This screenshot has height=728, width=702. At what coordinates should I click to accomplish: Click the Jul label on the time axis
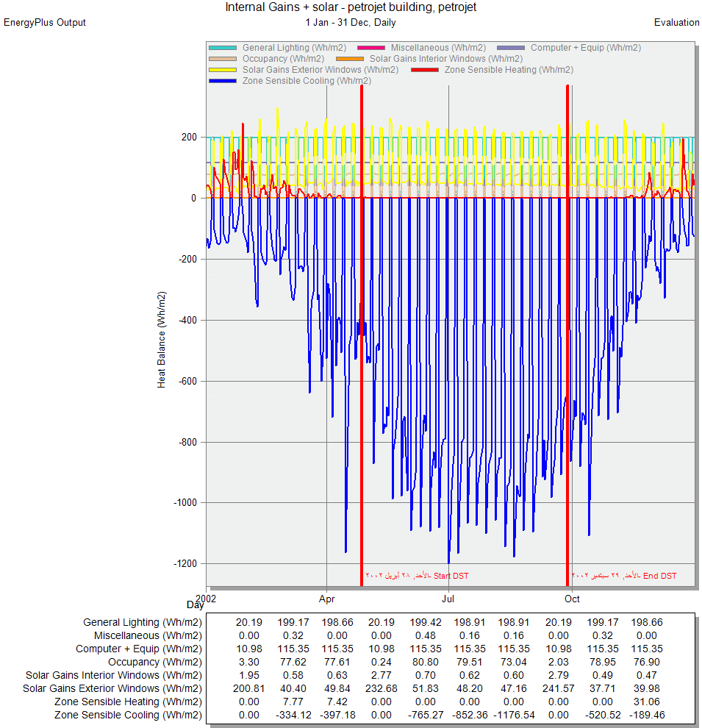click(x=448, y=599)
